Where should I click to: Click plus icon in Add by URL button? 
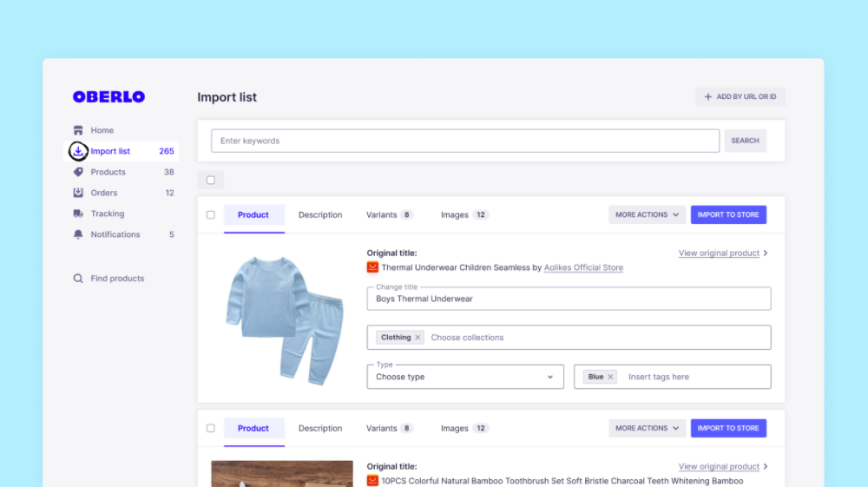pyautogui.click(x=707, y=96)
